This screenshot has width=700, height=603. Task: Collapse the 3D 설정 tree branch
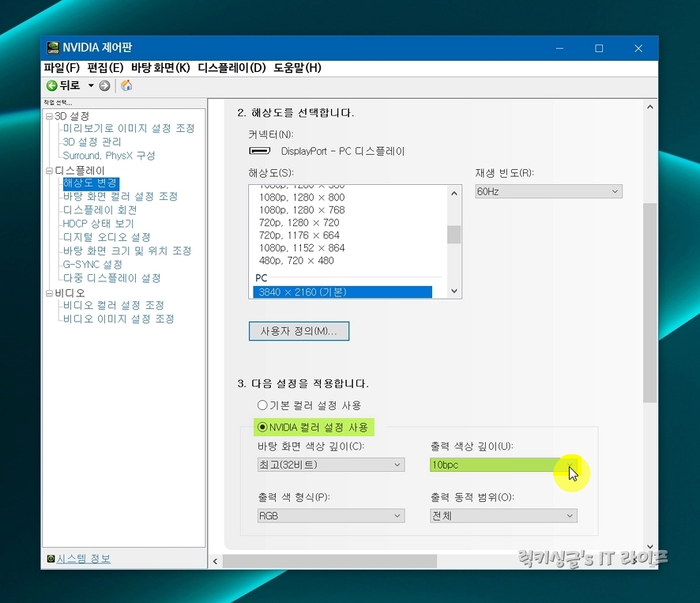(x=49, y=115)
